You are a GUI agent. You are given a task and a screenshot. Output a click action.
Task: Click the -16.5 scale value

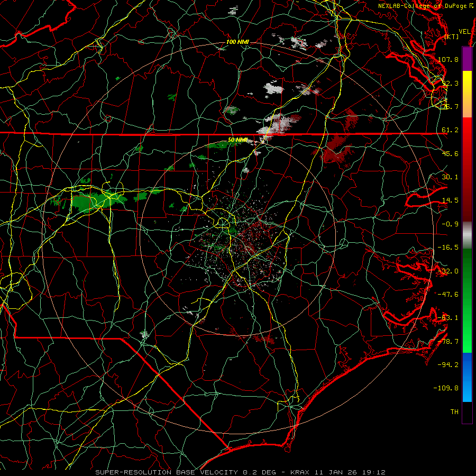click(448, 248)
